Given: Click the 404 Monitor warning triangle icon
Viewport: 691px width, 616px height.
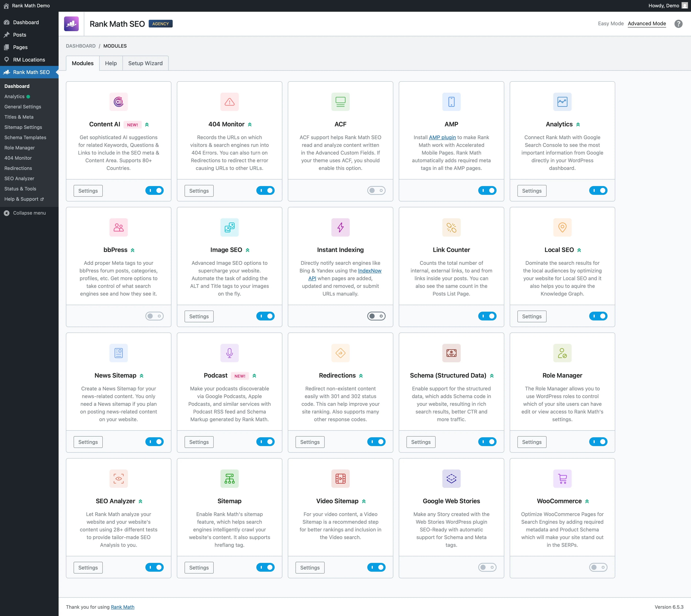Looking at the screenshot, I should [x=229, y=102].
